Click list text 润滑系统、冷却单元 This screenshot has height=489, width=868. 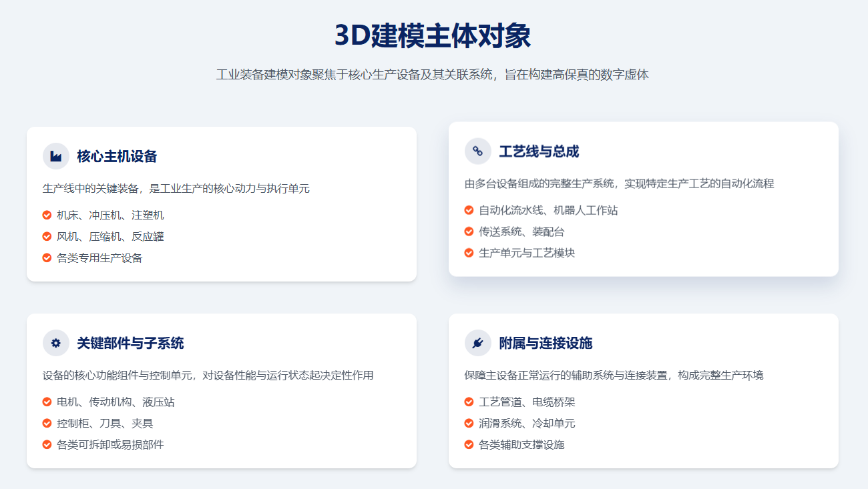click(x=527, y=424)
